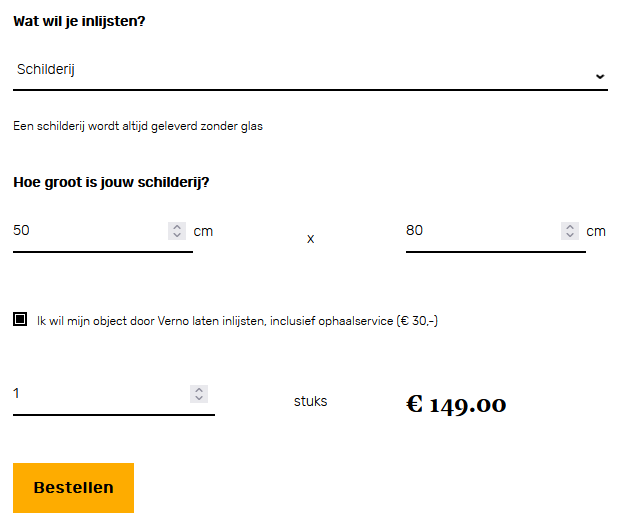Increase the height value using up arrow
The width and height of the screenshot is (630, 529).
(x=570, y=227)
